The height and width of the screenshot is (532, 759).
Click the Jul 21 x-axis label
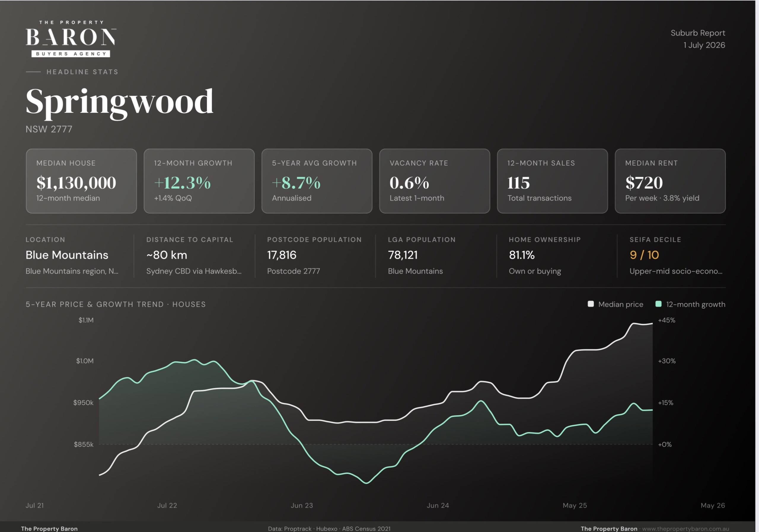click(x=35, y=505)
